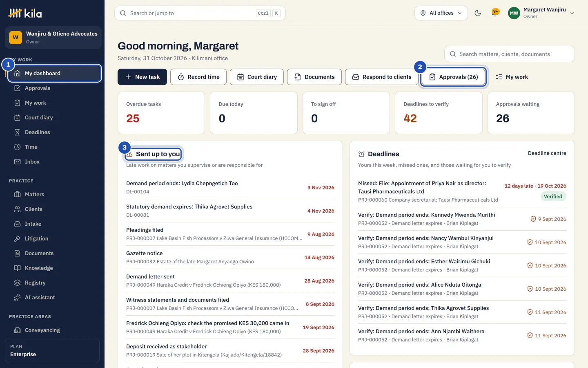The width and height of the screenshot is (588, 368).
Task: Expand Margaret Wanjiru account menu
Action: (541, 13)
